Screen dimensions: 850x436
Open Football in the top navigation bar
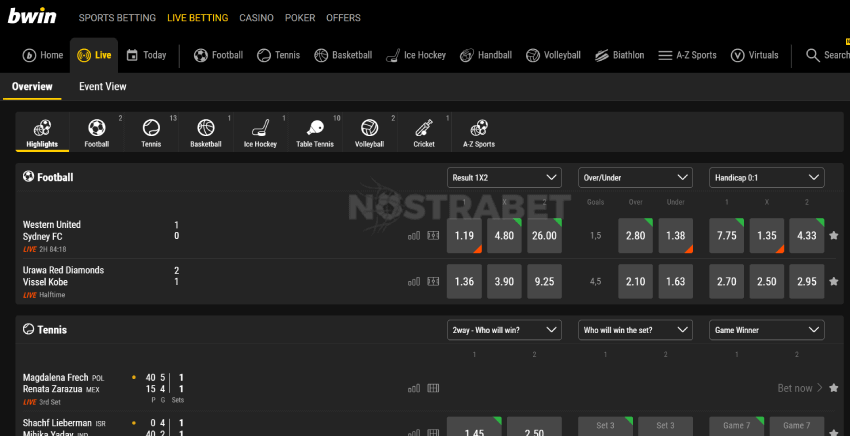tap(218, 55)
